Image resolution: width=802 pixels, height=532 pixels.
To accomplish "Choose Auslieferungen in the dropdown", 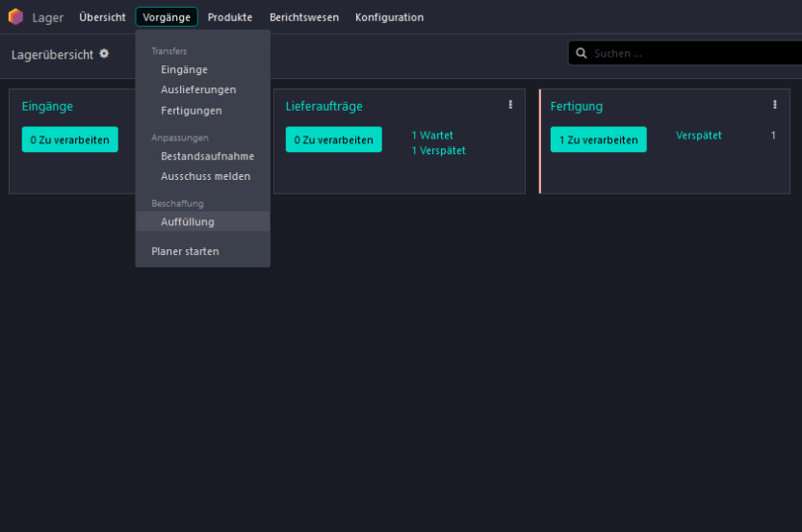I will (x=198, y=89).
